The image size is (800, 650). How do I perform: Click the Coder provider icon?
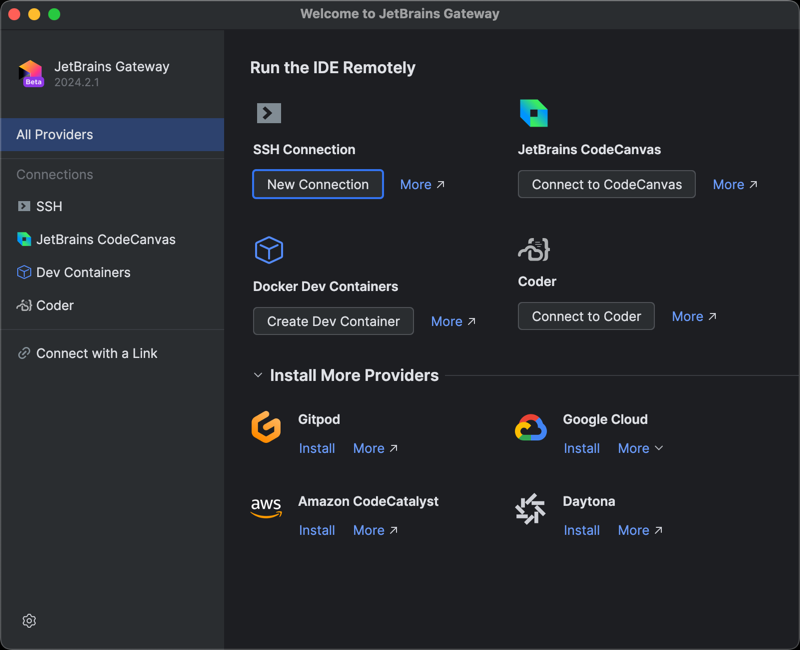533,248
